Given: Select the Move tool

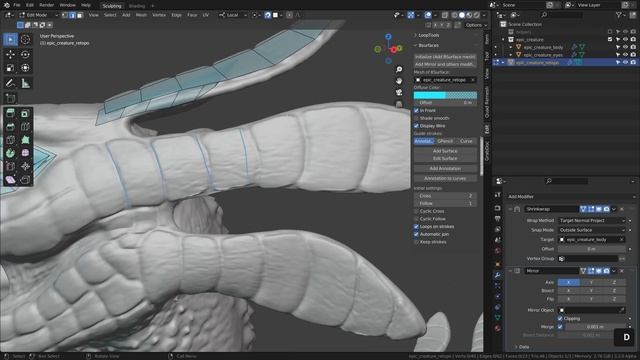Looking at the screenshot, I should point(11,54).
